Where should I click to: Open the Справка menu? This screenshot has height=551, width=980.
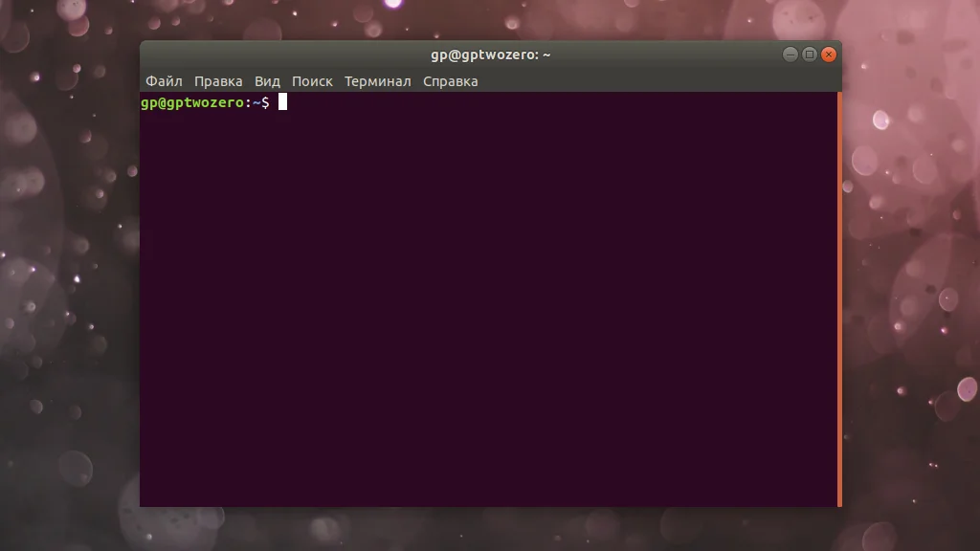[x=450, y=81]
